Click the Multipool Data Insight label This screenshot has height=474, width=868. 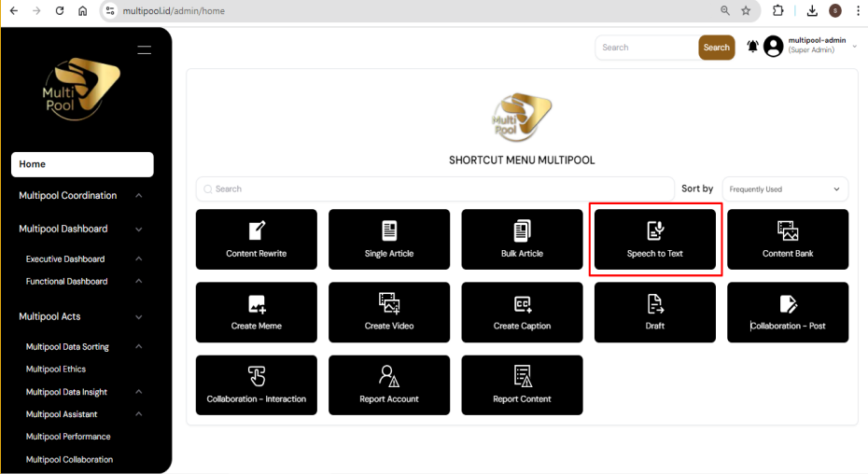click(66, 392)
